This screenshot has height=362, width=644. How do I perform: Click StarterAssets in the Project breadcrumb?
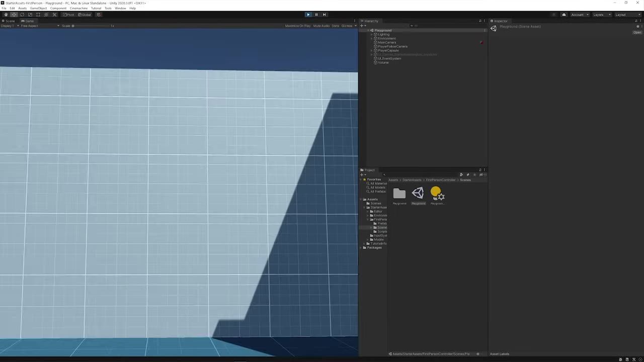[412, 180]
